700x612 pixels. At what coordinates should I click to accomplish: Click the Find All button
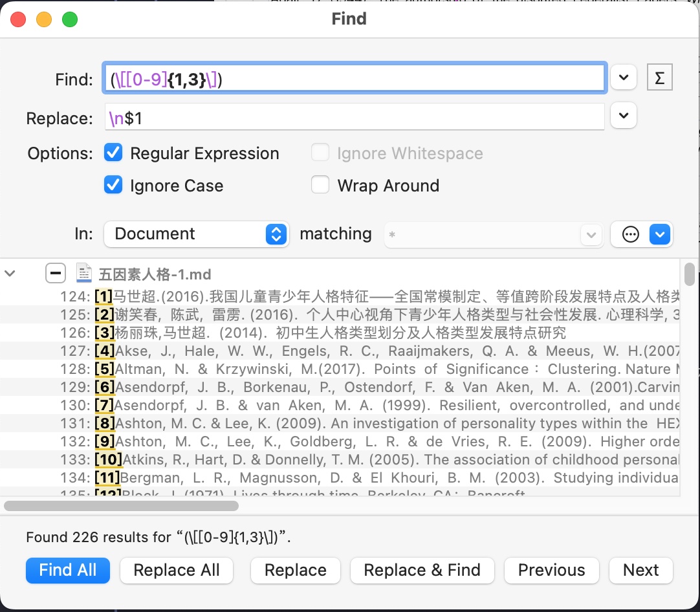(68, 570)
